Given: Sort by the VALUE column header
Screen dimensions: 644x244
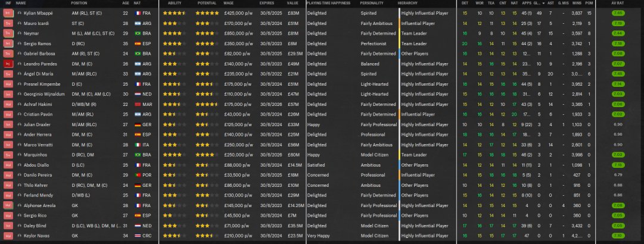Looking at the screenshot, I should (x=293, y=3).
